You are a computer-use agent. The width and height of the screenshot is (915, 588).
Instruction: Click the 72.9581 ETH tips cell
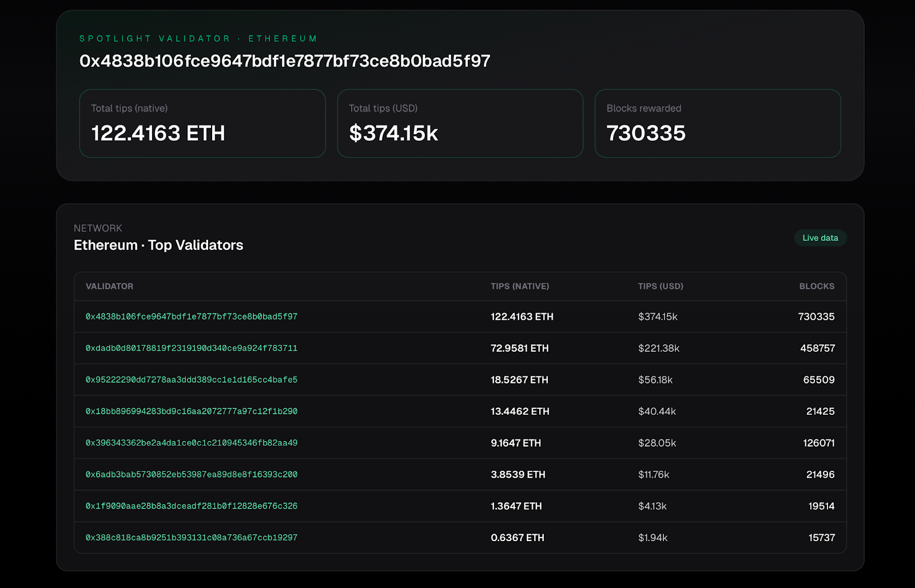519,348
